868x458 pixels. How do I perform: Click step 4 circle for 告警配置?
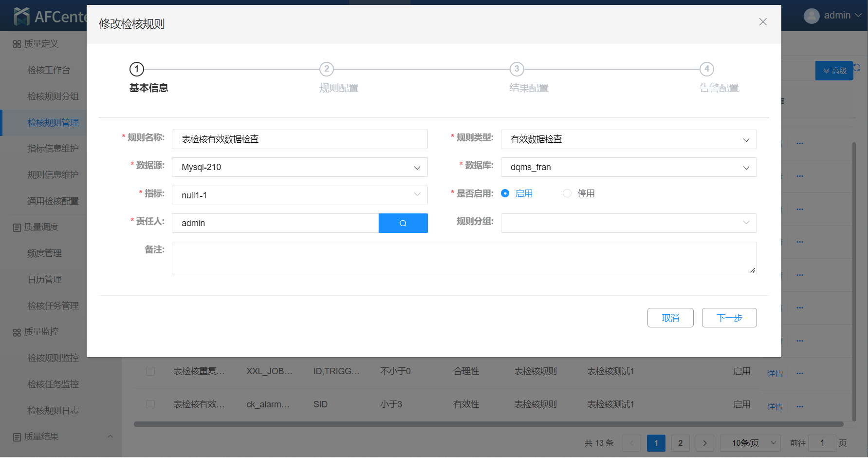point(706,69)
